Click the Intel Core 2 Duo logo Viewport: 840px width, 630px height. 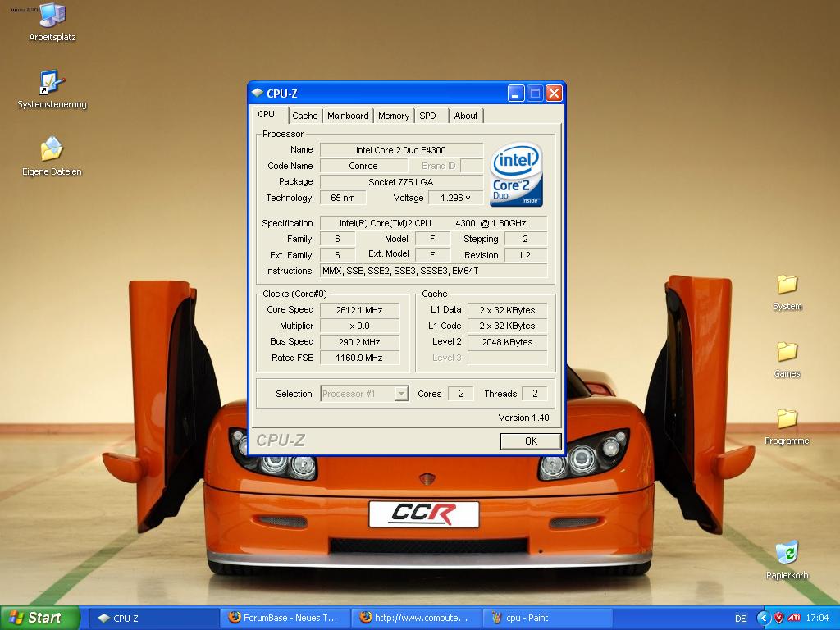pyautogui.click(x=516, y=175)
